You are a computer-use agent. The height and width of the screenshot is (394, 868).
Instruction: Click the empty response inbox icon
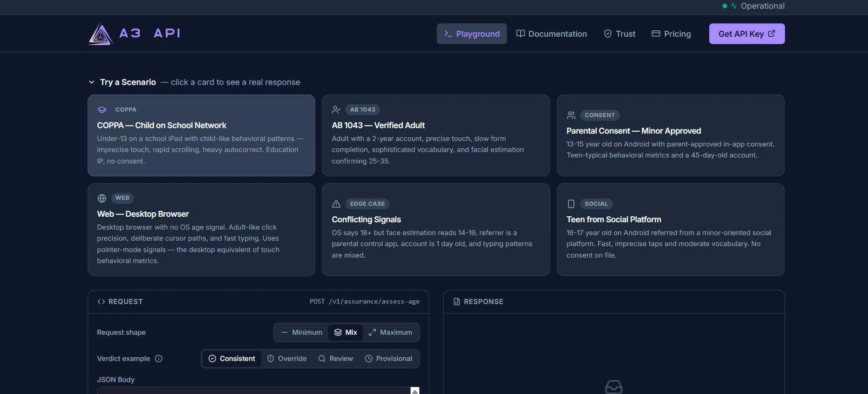point(614,387)
